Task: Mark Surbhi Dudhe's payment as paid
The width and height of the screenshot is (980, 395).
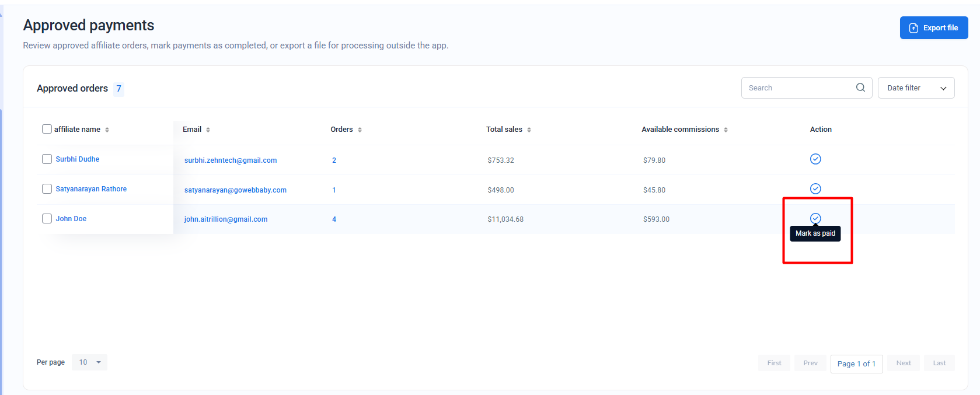Action: pos(815,159)
